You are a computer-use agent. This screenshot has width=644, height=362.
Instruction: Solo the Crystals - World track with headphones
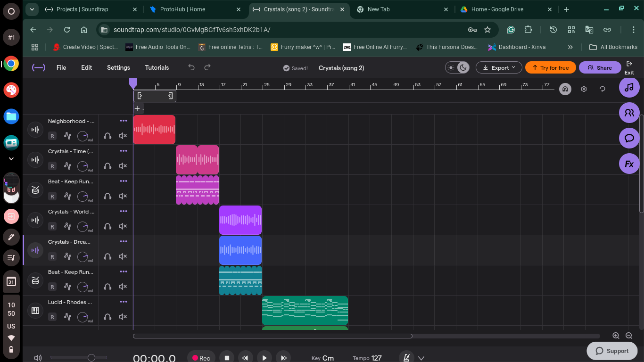pos(107,226)
